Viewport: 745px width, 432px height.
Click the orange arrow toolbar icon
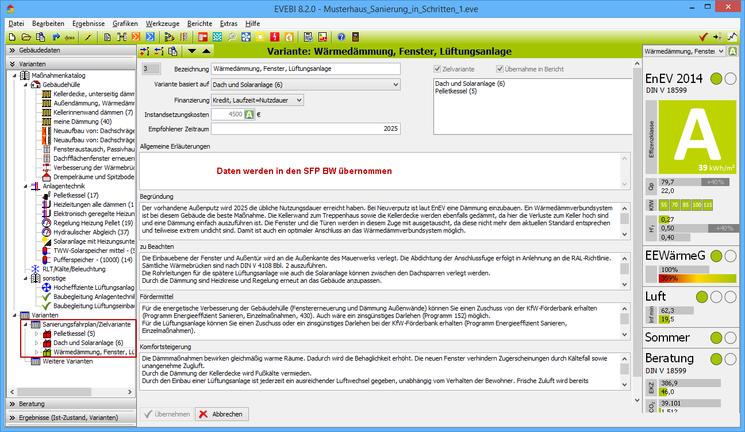point(136,37)
